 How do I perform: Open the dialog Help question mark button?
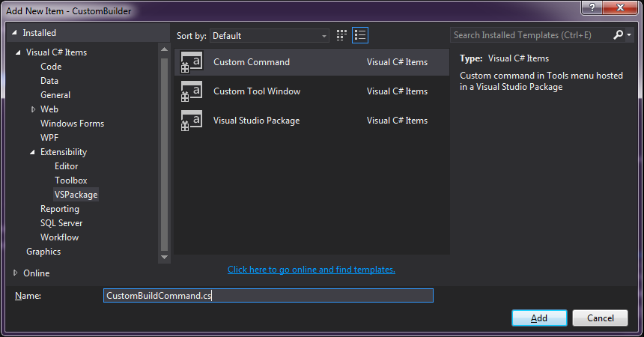(592, 7)
